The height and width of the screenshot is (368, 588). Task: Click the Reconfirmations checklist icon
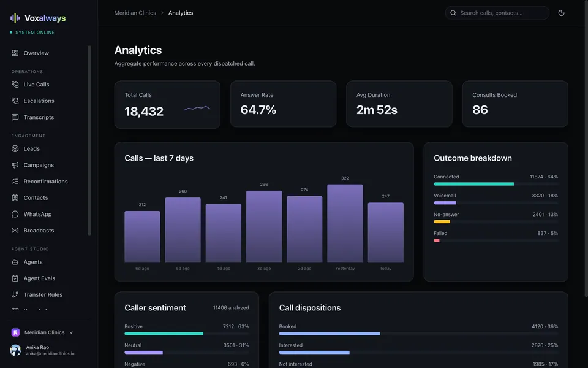click(x=15, y=182)
